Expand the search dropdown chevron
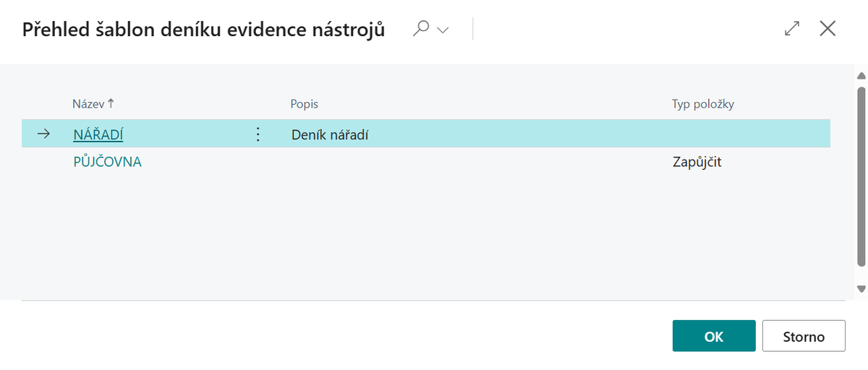The height and width of the screenshot is (370, 868). click(x=443, y=30)
